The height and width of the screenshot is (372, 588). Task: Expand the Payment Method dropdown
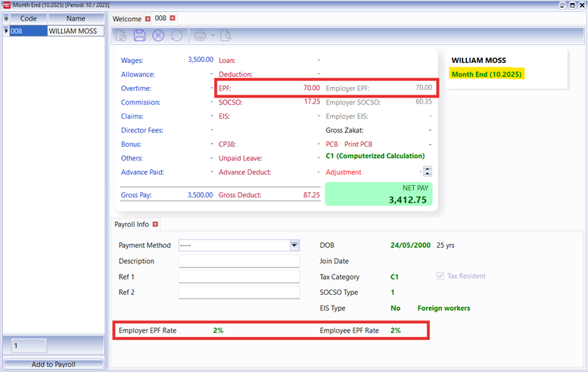(294, 245)
